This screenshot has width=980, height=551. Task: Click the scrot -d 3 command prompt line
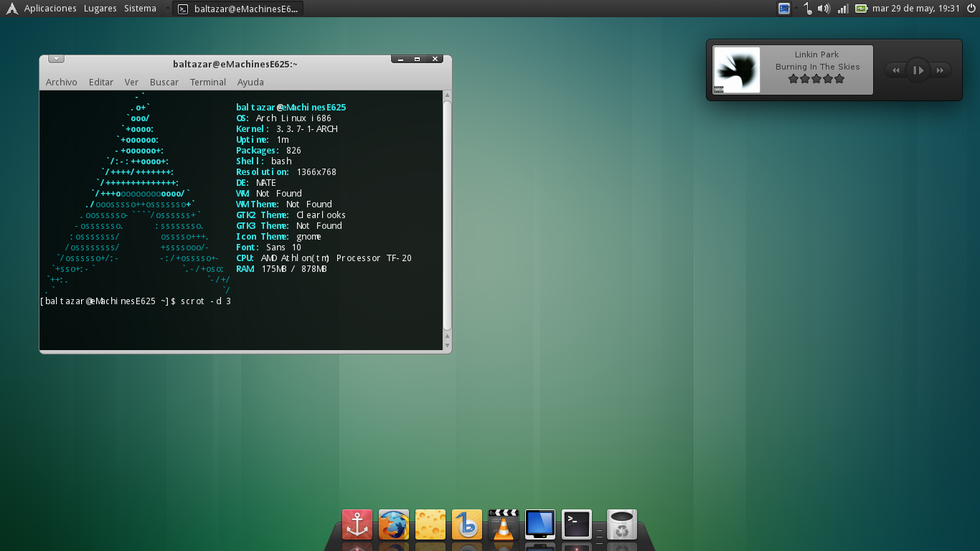(x=136, y=301)
